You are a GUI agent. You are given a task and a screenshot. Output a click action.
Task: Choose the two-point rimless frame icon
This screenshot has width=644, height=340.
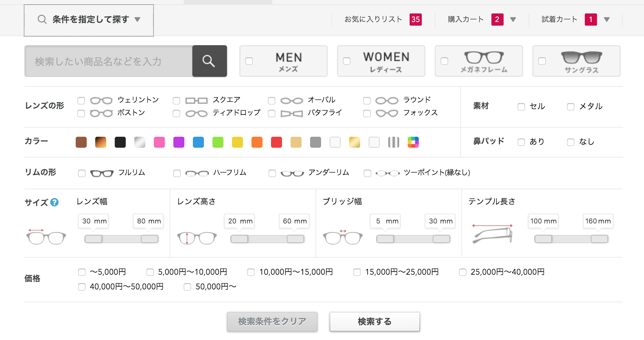coord(387,173)
